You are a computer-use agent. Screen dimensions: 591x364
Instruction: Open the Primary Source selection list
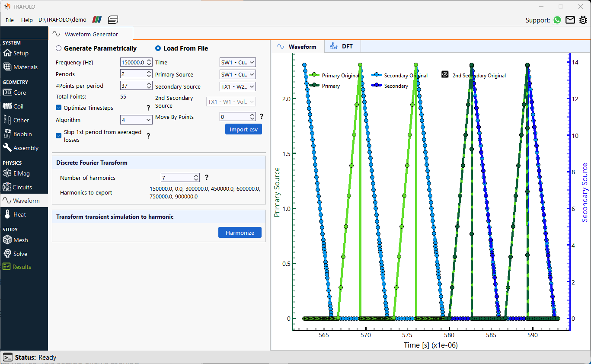click(237, 74)
